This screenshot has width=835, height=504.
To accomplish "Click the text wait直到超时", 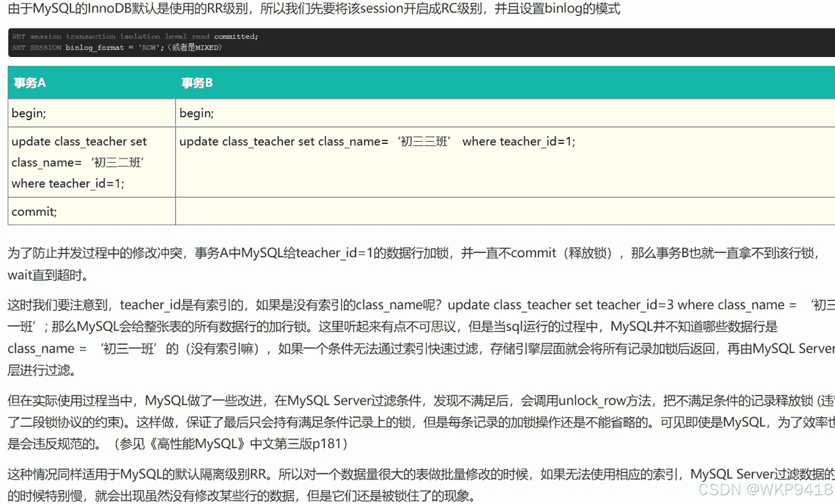I will click(x=48, y=275).
